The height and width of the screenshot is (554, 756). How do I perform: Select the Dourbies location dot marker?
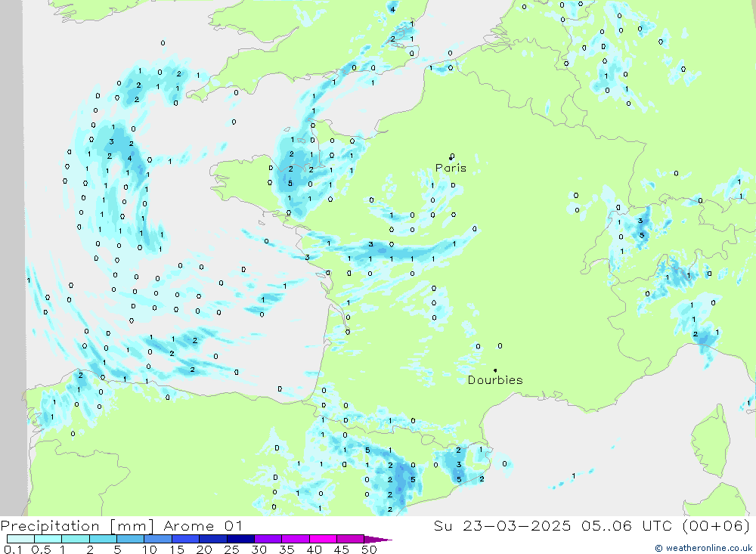point(495,370)
